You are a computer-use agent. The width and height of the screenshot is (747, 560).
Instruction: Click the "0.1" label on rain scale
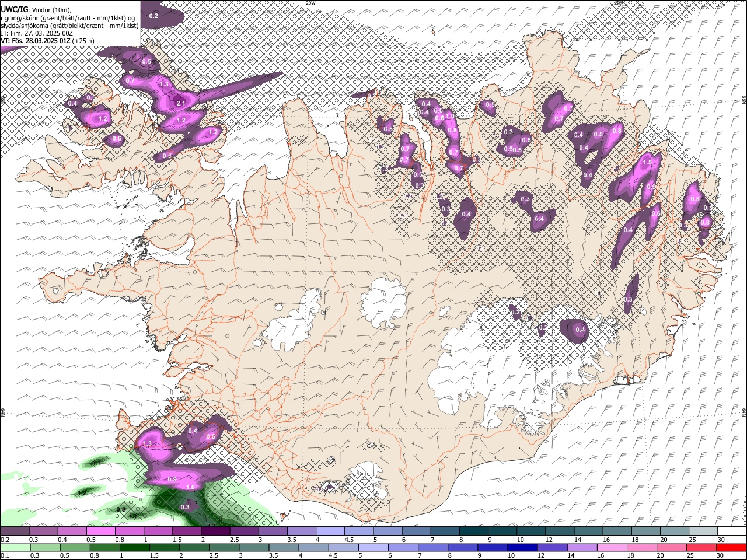pos(5,555)
